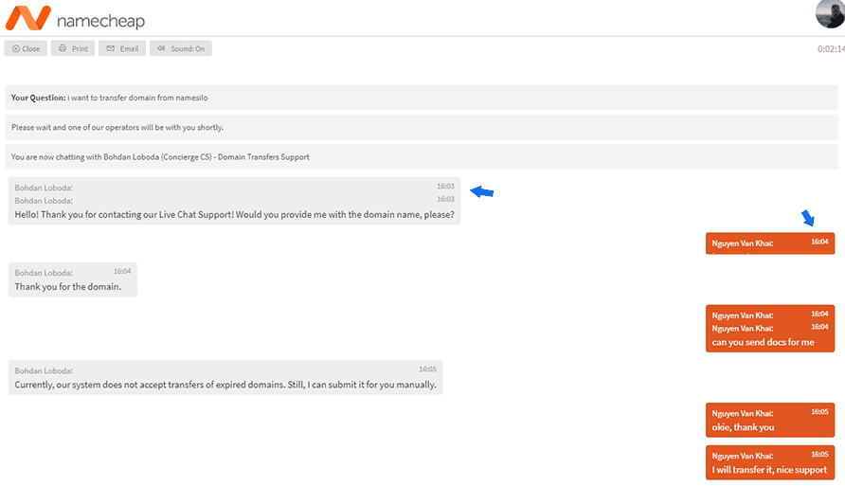Click 'can you send docs for me' message
The width and height of the screenshot is (845, 504).
770,329
